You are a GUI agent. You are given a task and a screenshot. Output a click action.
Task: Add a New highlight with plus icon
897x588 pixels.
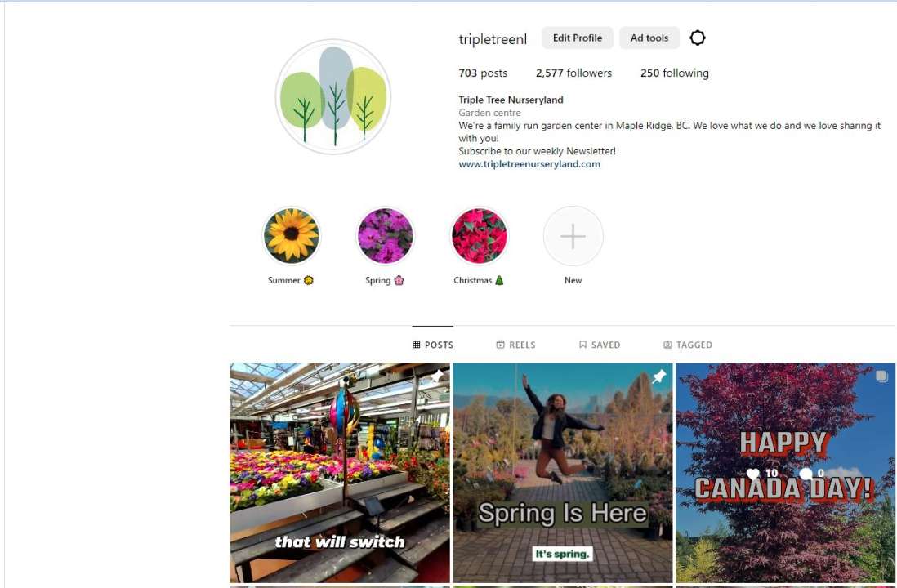point(573,236)
